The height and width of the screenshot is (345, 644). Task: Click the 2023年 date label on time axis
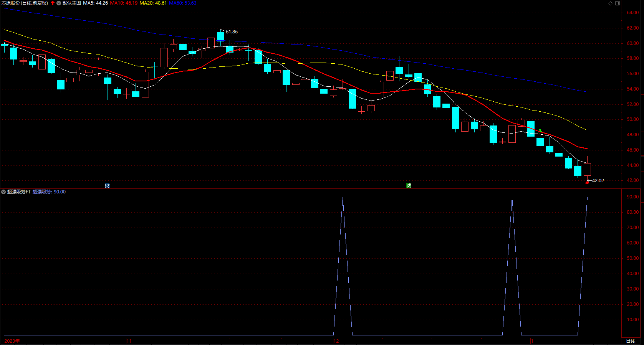[x=12, y=341]
